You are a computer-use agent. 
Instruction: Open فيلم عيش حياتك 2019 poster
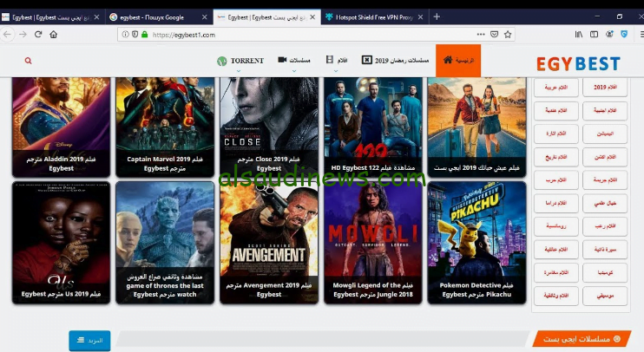pos(476,127)
